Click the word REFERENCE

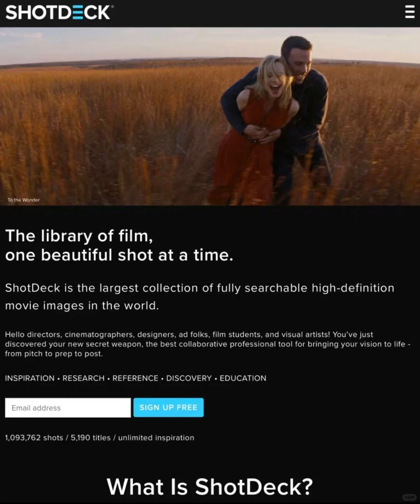click(x=135, y=378)
